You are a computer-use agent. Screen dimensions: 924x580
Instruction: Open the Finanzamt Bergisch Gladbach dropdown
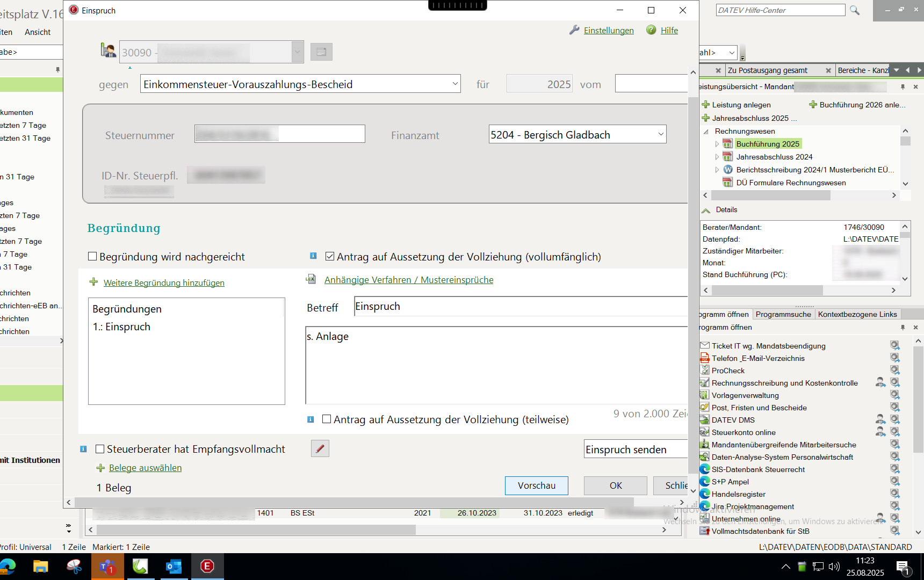[660, 134]
